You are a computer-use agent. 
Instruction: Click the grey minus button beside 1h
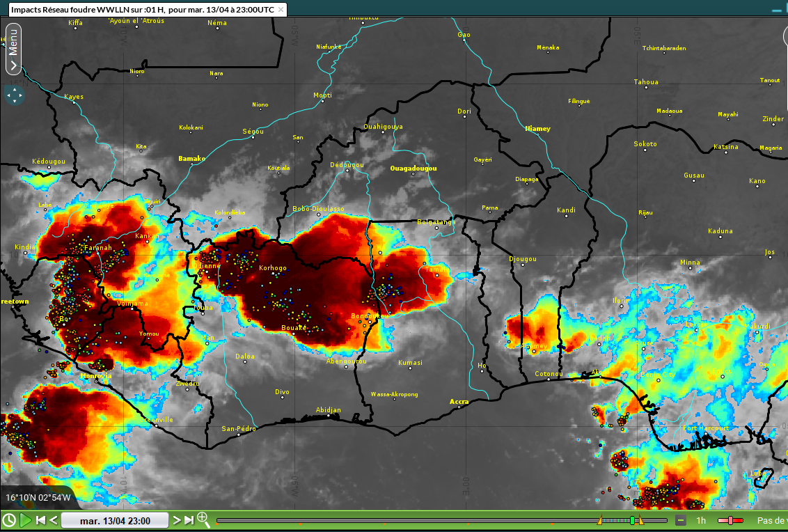coord(681,520)
